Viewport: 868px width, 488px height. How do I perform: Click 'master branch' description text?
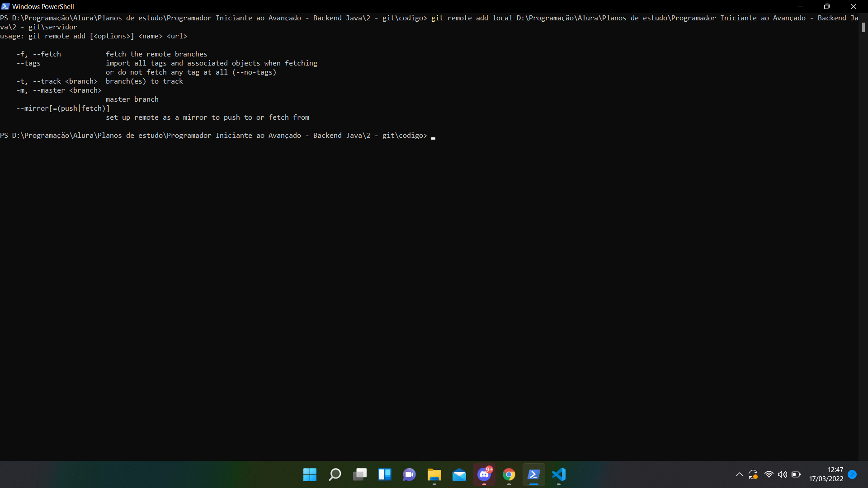tap(132, 99)
